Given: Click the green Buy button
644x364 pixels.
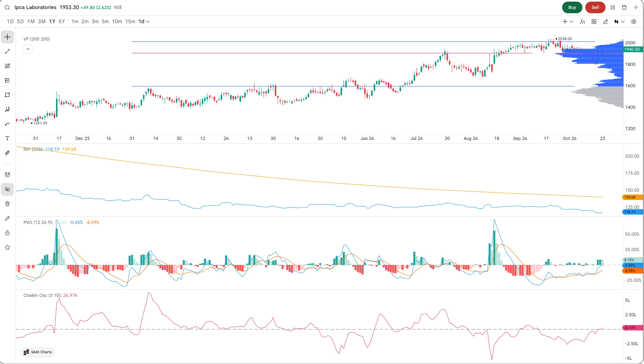Looking at the screenshot, I should (572, 8).
